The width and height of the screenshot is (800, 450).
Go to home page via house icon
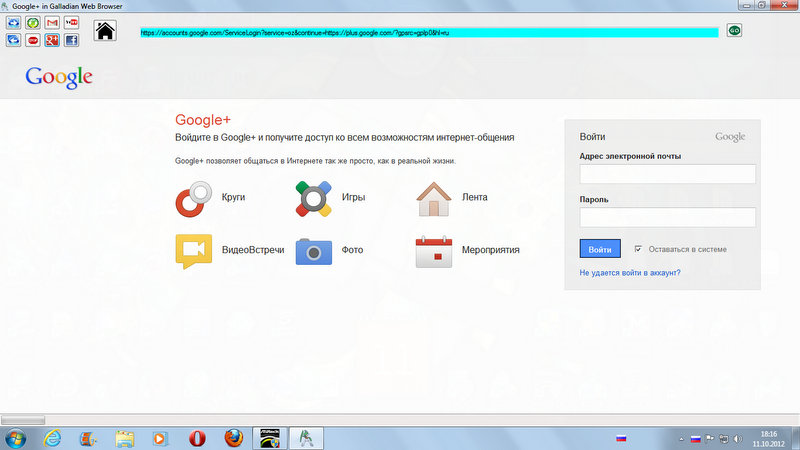coord(105,31)
